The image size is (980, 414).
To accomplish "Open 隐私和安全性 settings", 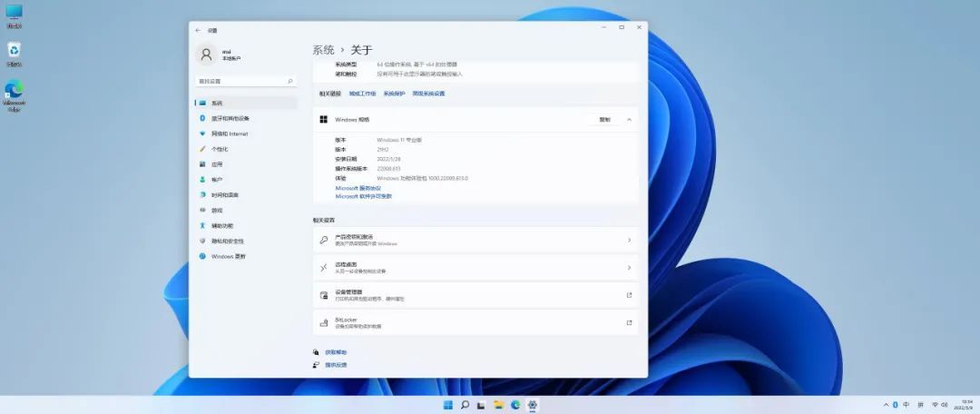I will coord(246,241).
